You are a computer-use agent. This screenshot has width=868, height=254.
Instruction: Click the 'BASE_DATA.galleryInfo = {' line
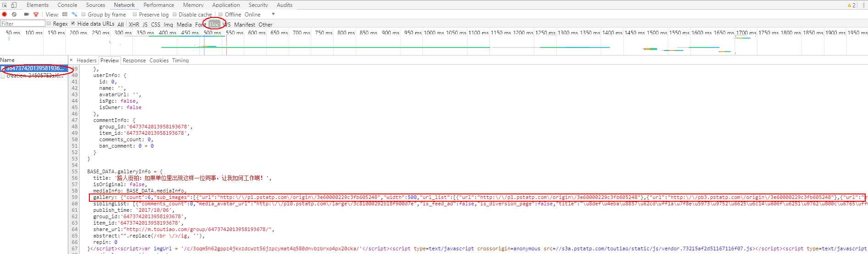pyautogui.click(x=125, y=171)
